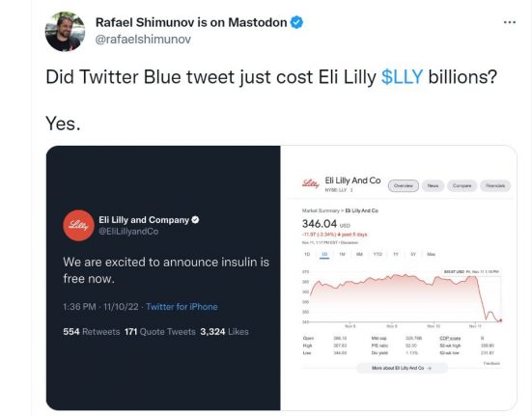Viewport: 532px width, 416px height.
Task: Select the Max chart range
Action: (431, 254)
